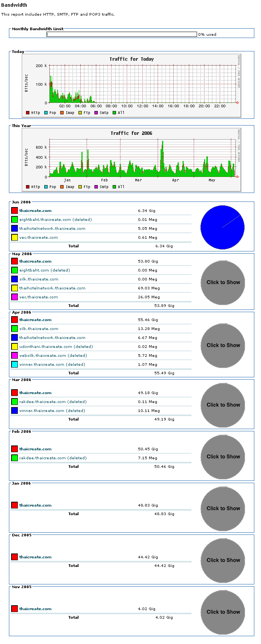Screen dimensions: 261x644
Task: Click blue swatch beside silk.thaicreate.com in May 2006
Action: [14, 279]
